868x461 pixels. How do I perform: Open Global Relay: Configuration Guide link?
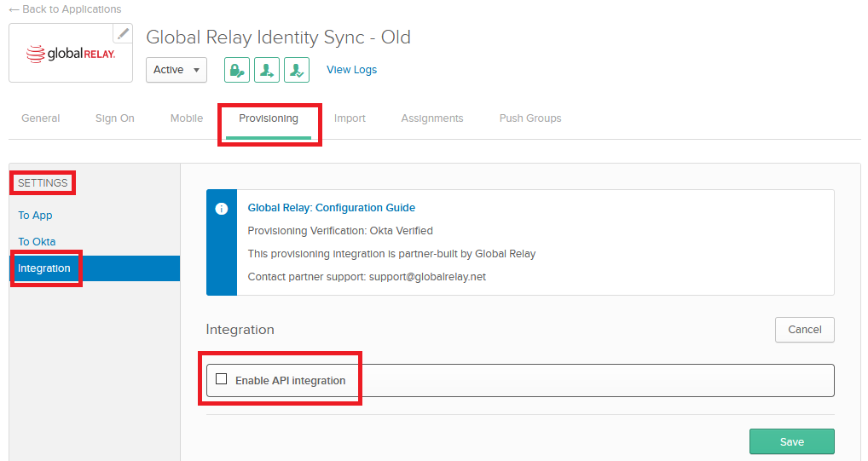331,208
